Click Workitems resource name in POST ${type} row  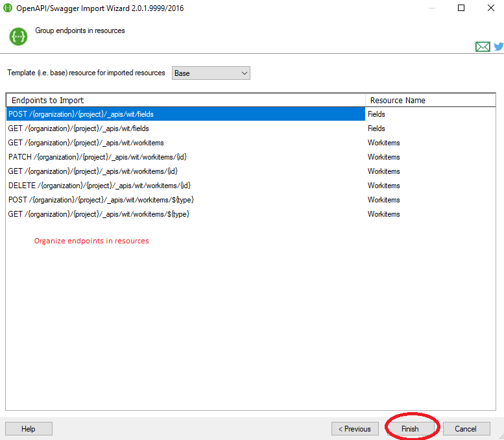384,200
